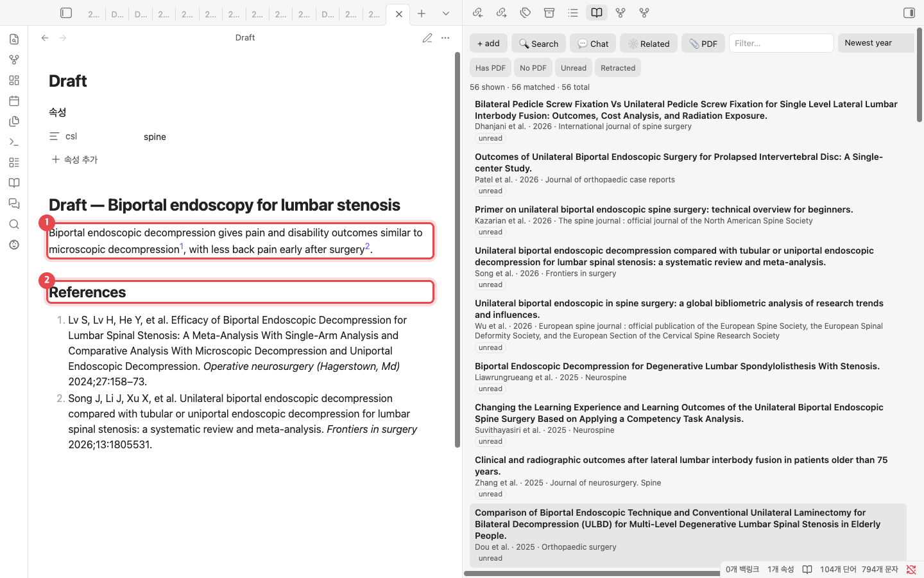The image size is (924, 578).
Task: Click the horizontal scrollbar under paper list
Action: pos(592,574)
